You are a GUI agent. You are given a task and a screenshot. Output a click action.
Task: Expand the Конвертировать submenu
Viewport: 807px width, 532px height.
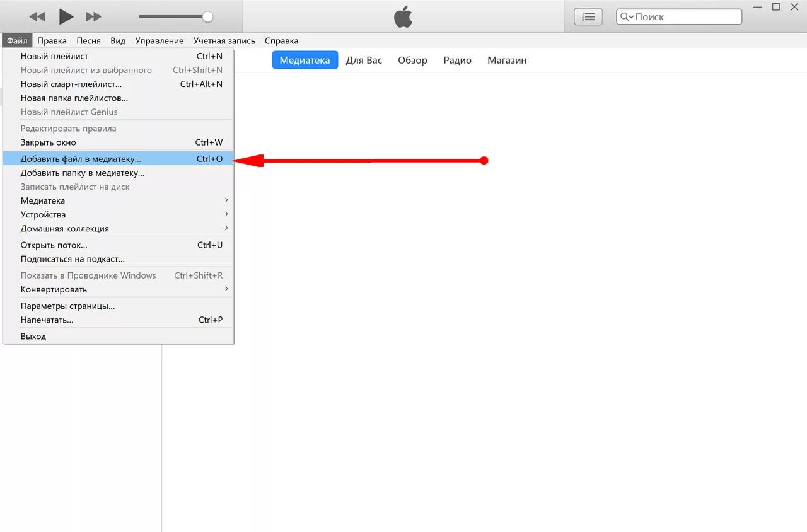(x=118, y=289)
